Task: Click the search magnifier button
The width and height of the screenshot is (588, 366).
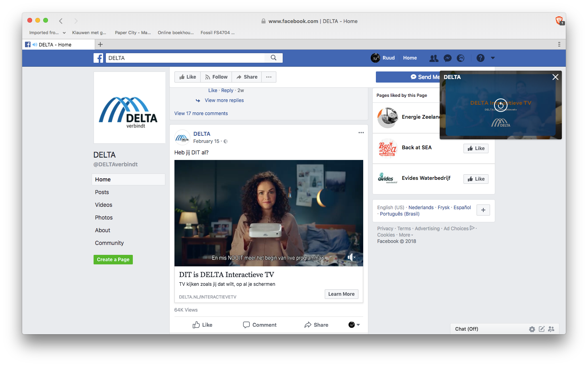Action: pos(274,58)
